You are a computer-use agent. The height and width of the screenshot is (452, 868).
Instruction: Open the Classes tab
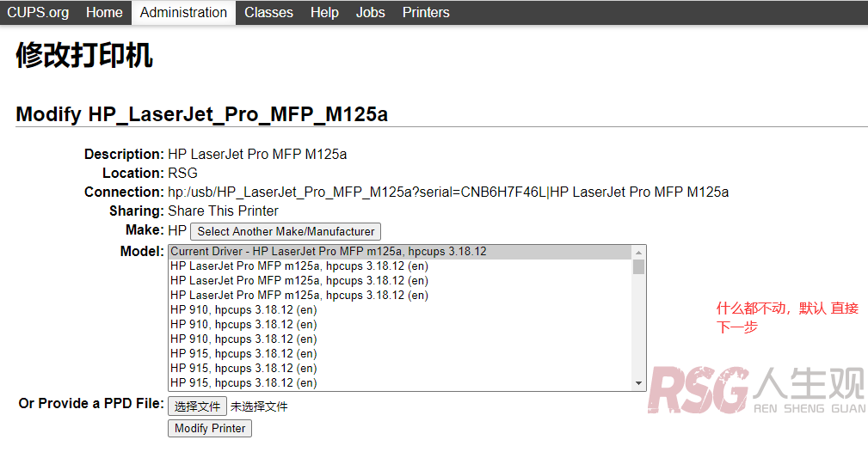268,12
